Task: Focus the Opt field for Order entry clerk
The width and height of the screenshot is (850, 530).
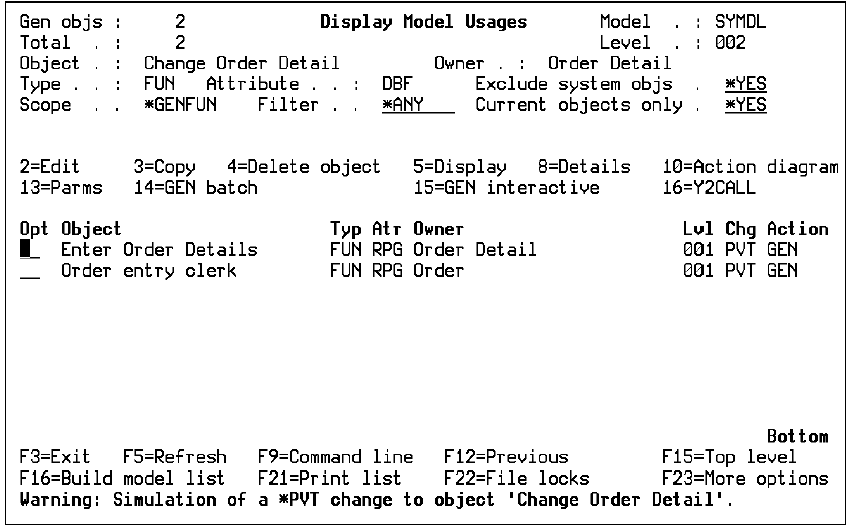Action: (30, 270)
